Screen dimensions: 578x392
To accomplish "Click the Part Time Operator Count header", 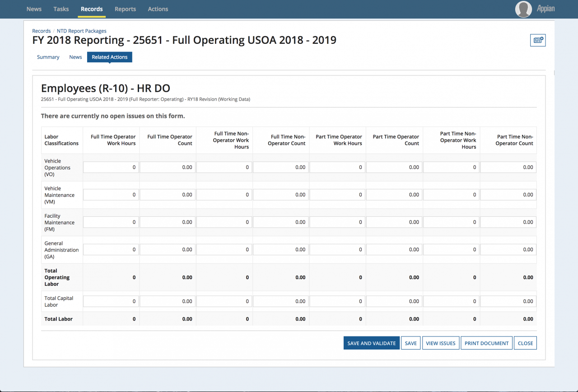I will coord(396,140).
